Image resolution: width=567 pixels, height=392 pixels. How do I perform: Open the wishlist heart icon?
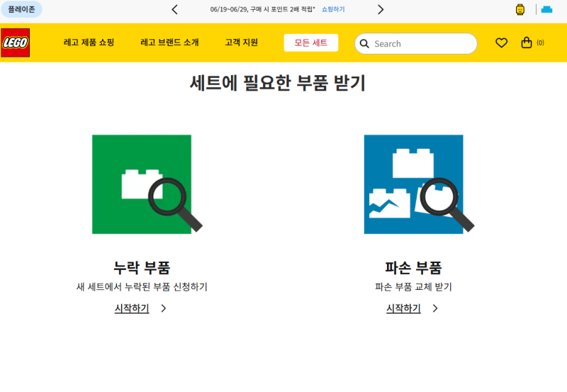(x=501, y=43)
